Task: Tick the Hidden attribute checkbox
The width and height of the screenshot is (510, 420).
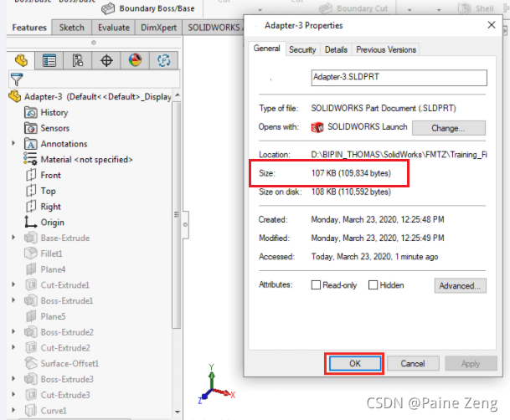Action: tap(373, 284)
